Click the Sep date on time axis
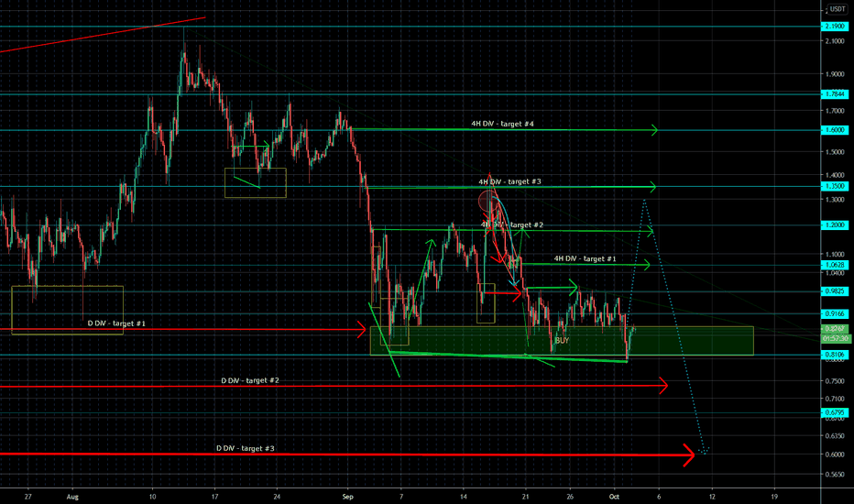 347,497
